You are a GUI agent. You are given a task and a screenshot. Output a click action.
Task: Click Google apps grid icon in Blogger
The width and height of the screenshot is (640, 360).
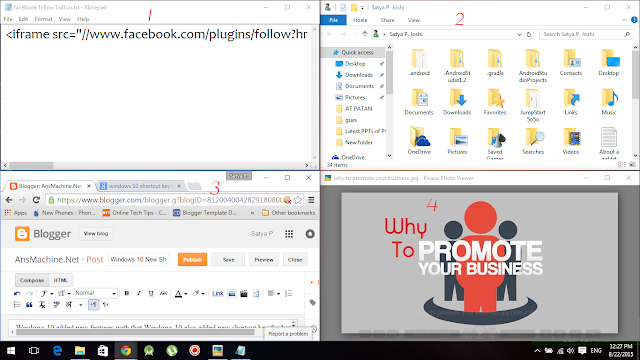click(x=289, y=234)
